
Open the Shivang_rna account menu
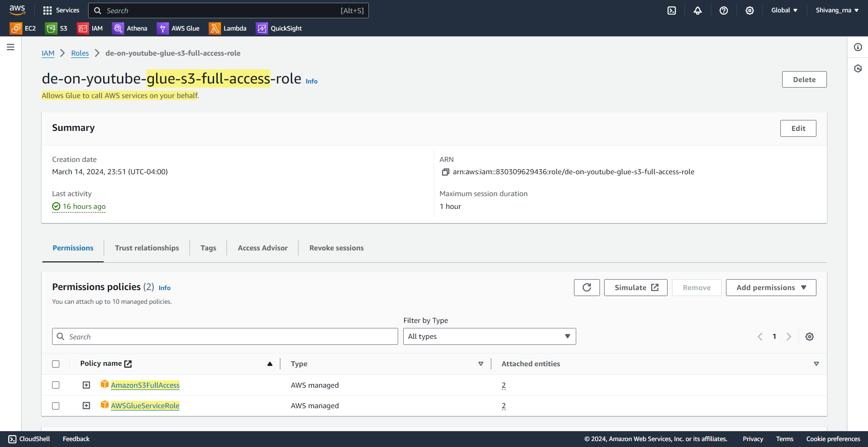pyautogui.click(x=837, y=10)
